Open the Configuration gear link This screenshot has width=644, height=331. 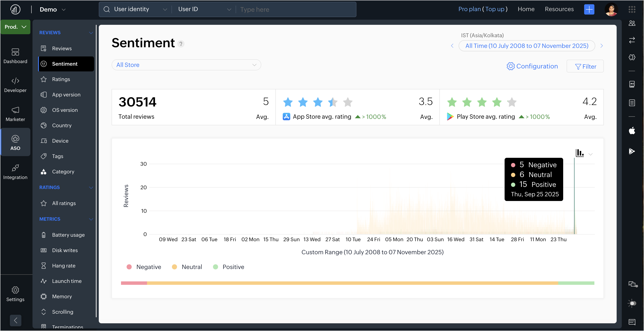click(532, 66)
